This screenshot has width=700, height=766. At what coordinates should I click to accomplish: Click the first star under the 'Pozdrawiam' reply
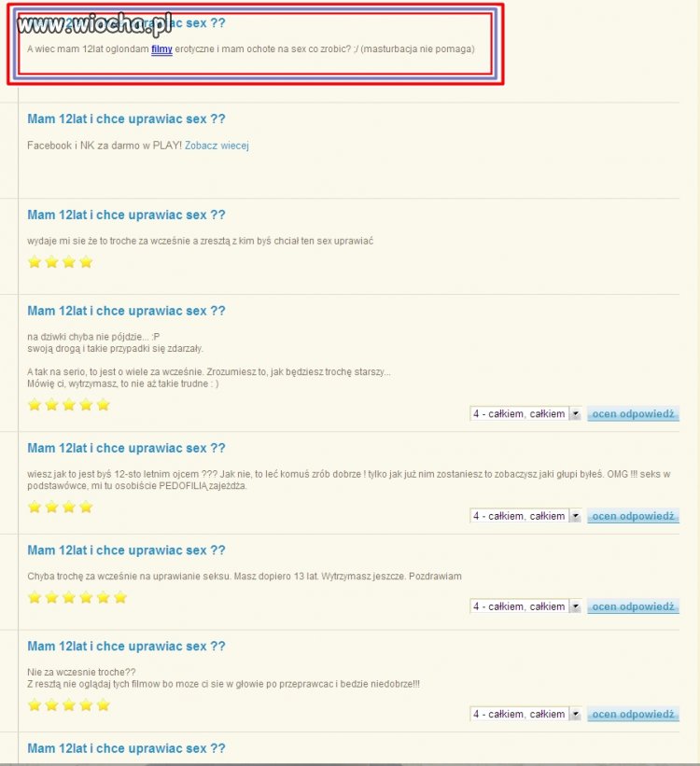[x=35, y=597]
